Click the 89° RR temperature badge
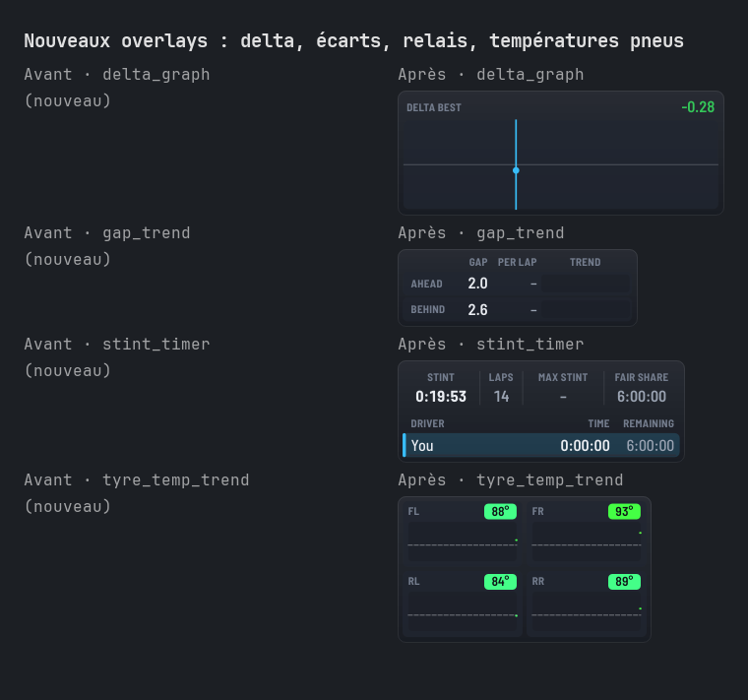The image size is (748, 700). pyautogui.click(x=624, y=582)
